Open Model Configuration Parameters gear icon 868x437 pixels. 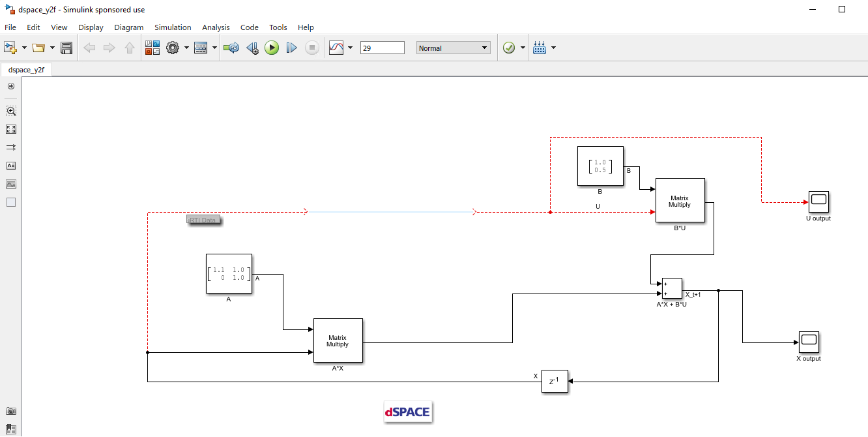click(172, 48)
